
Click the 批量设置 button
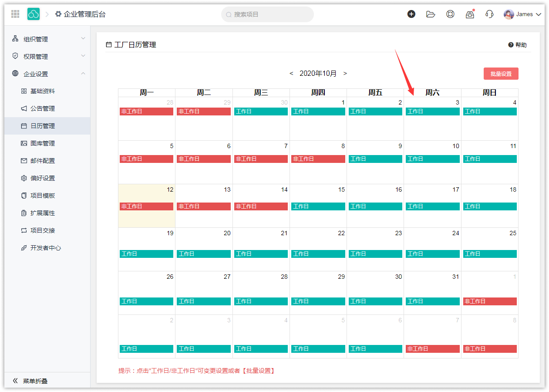click(x=501, y=74)
